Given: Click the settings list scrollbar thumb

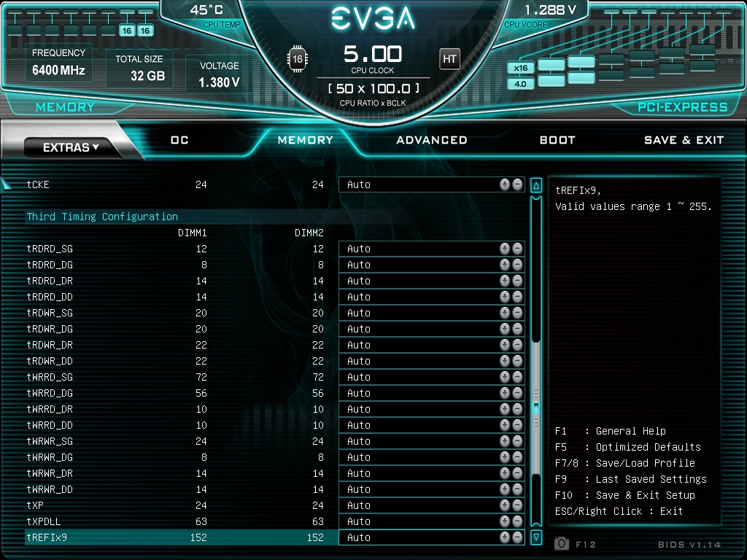Looking at the screenshot, I should click(536, 408).
